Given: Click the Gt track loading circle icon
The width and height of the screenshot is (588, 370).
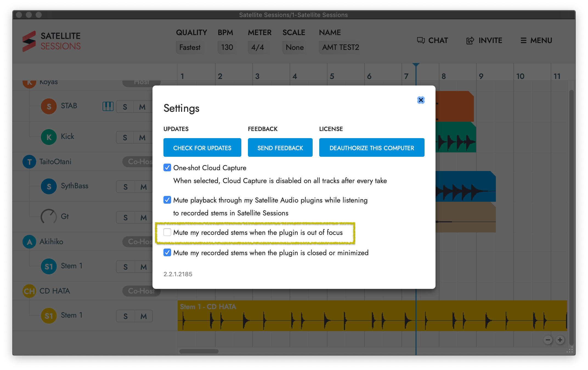Looking at the screenshot, I should coord(49,217).
